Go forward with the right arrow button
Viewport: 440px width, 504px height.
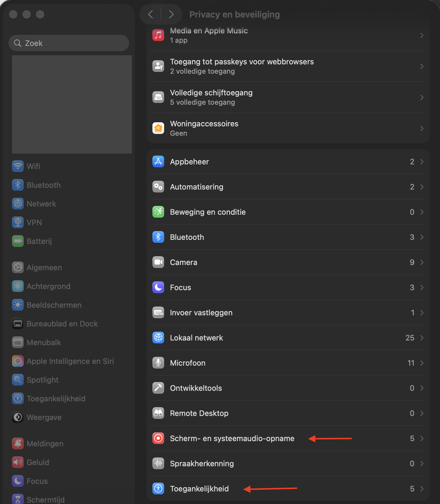[171, 14]
